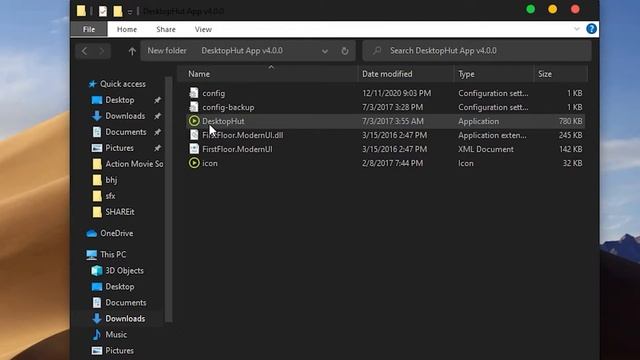Click the pin icon beside Downloads
The height and width of the screenshot is (360, 640).
click(157, 116)
